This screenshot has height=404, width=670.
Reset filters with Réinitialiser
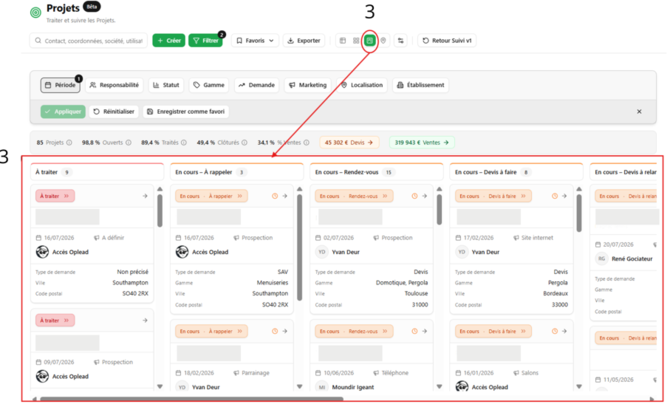coord(114,112)
